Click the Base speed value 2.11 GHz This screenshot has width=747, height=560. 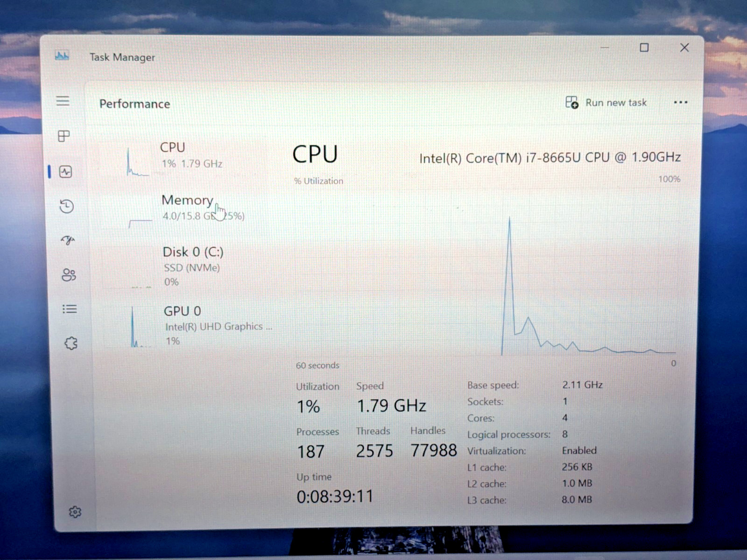pyautogui.click(x=582, y=385)
